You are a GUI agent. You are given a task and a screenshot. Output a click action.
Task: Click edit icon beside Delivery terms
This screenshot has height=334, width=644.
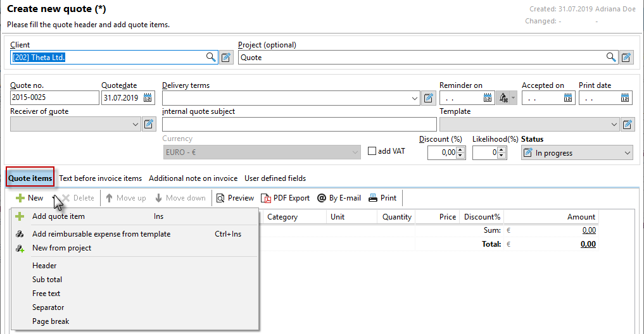coord(429,98)
